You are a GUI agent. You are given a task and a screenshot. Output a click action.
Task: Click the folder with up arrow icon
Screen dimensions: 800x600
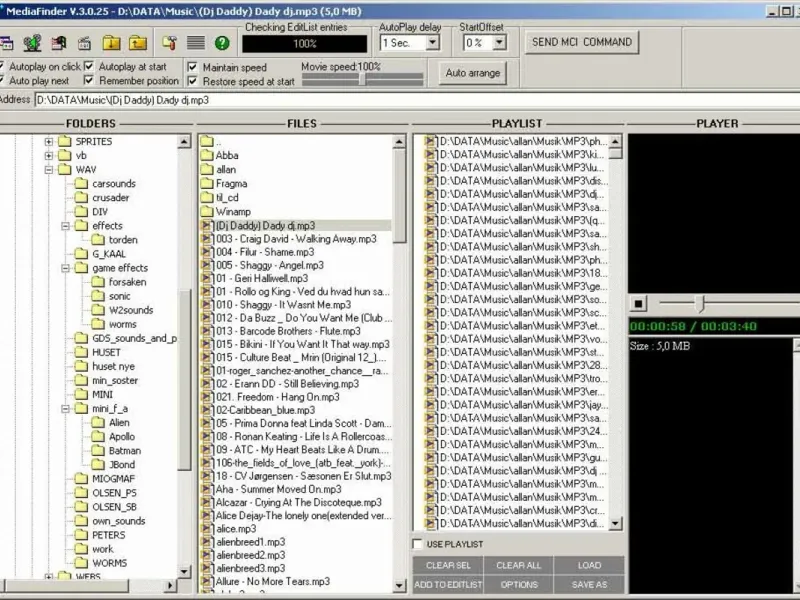pos(138,43)
